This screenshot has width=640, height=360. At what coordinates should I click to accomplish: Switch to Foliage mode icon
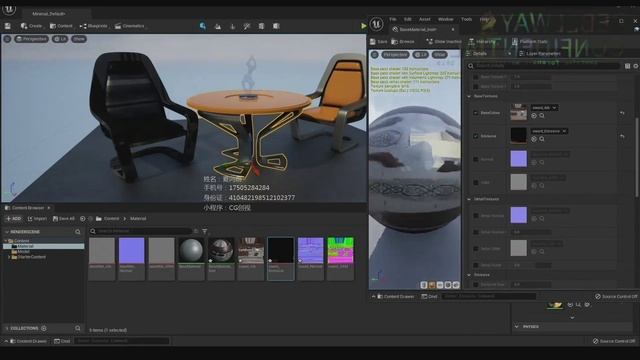pyautogui.click(x=232, y=26)
